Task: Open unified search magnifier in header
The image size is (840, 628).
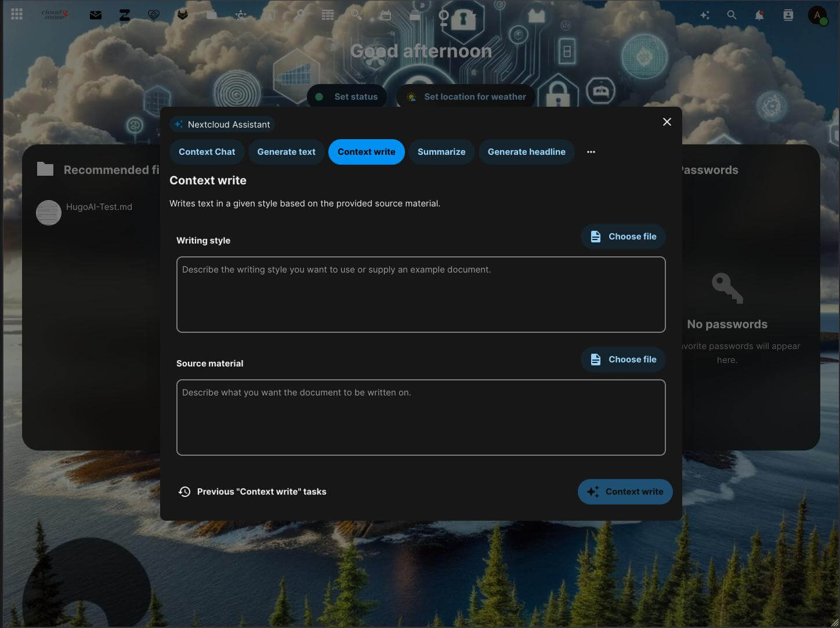Action: coord(732,15)
